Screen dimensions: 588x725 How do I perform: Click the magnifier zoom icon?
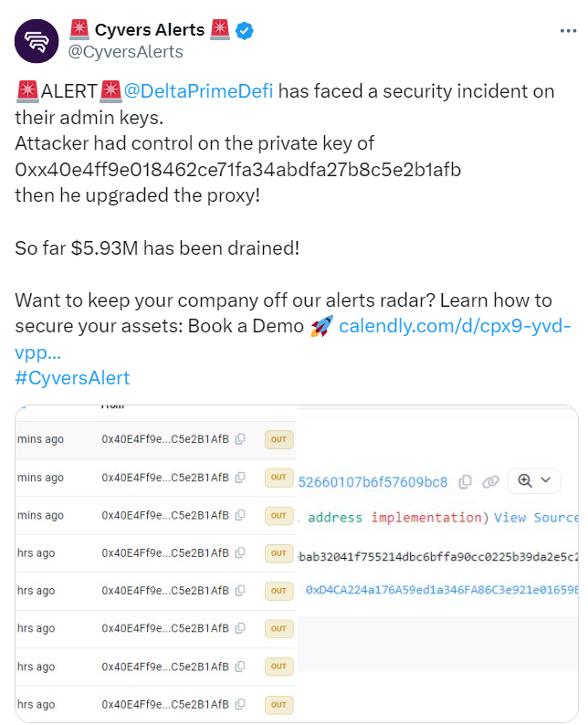pyautogui.click(x=525, y=480)
